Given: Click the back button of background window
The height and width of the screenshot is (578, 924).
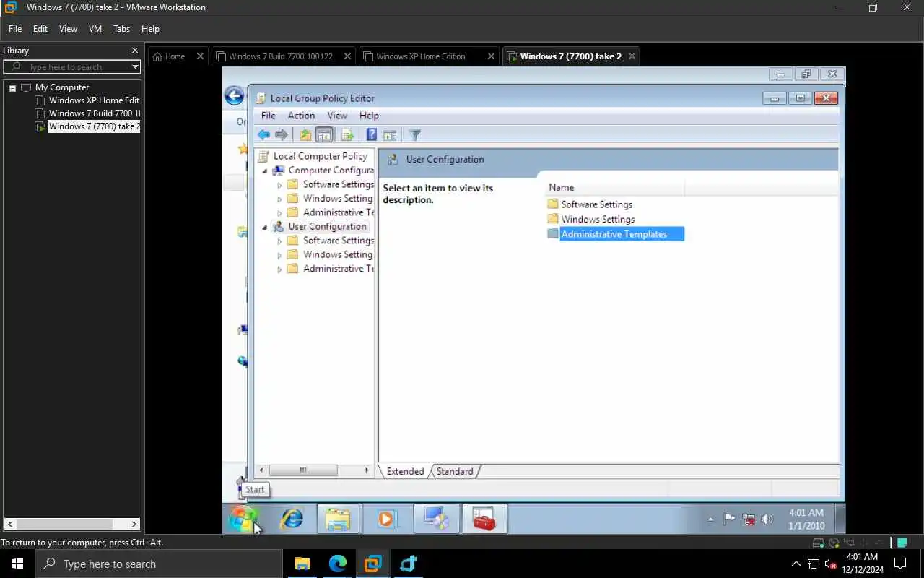Looking at the screenshot, I should point(234,96).
